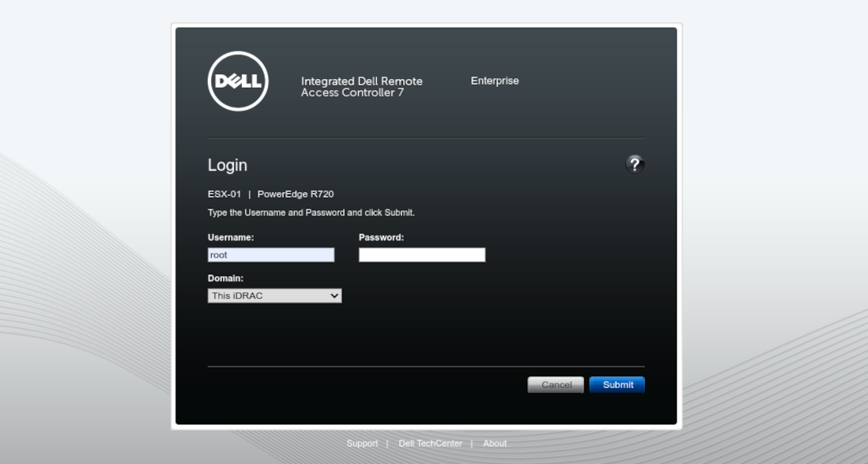Open the Support link in the footer
This screenshot has width=868, height=464.
[x=362, y=443]
